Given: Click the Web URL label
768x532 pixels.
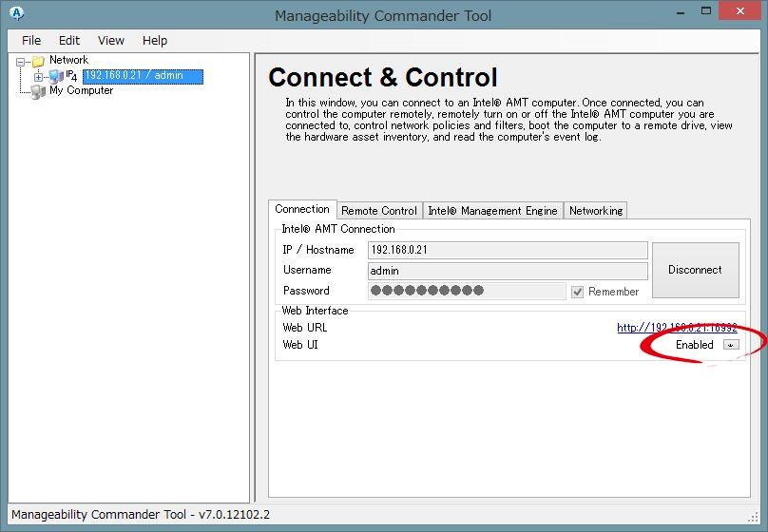Looking at the screenshot, I should coord(305,328).
